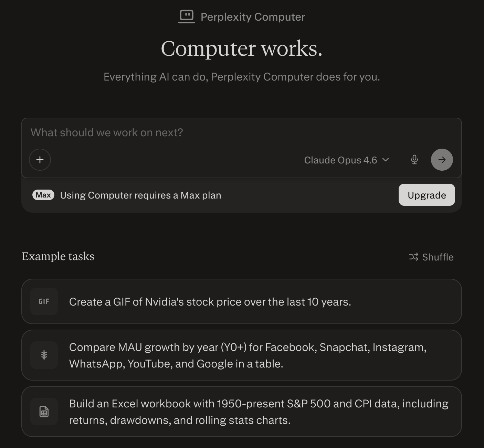
Task: Click the Example tasks heading
Action: coord(58,256)
